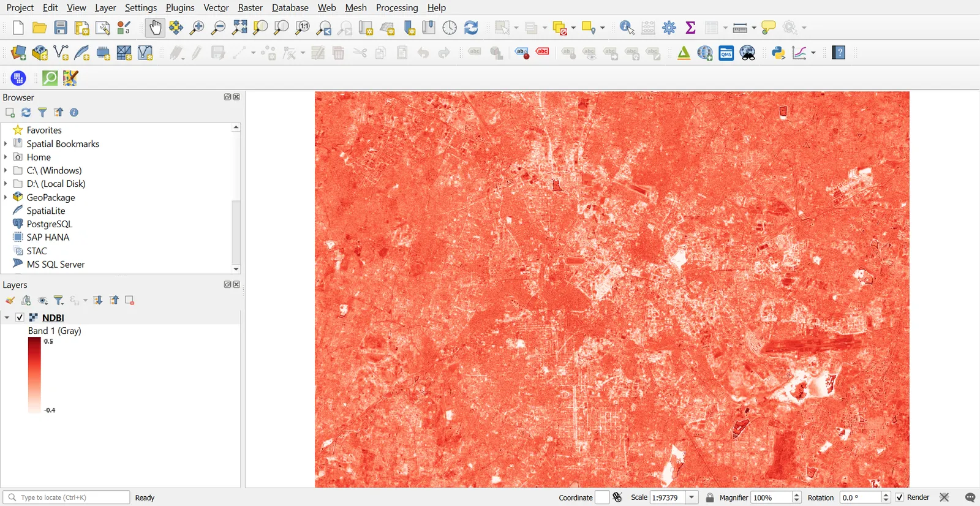
Task: Increase the Magnifier value with up arrow
Action: (797, 495)
